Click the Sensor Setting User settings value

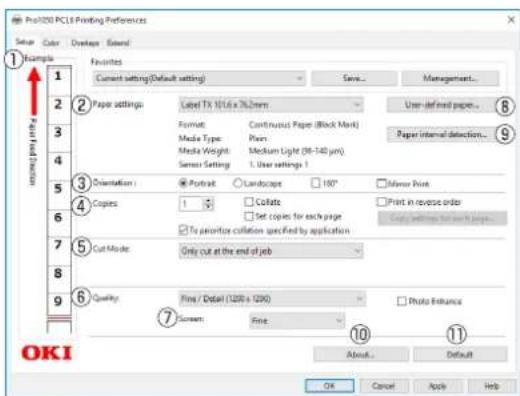(279, 164)
